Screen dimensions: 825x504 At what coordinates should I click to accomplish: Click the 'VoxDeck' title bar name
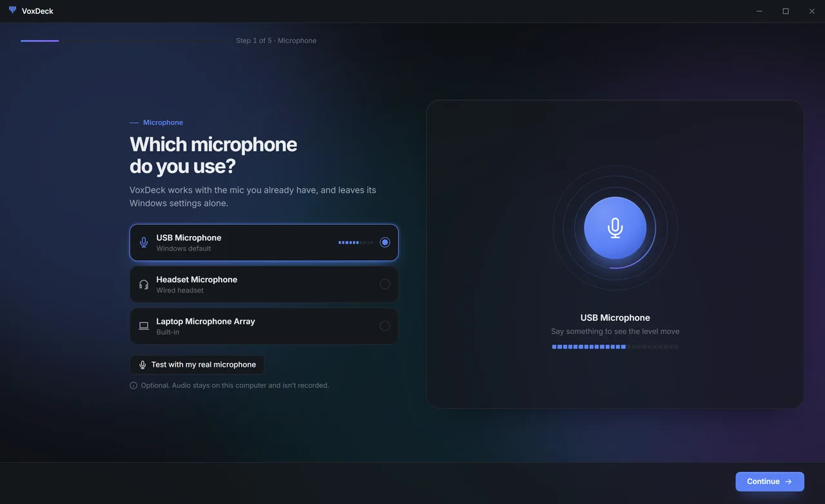click(x=37, y=11)
